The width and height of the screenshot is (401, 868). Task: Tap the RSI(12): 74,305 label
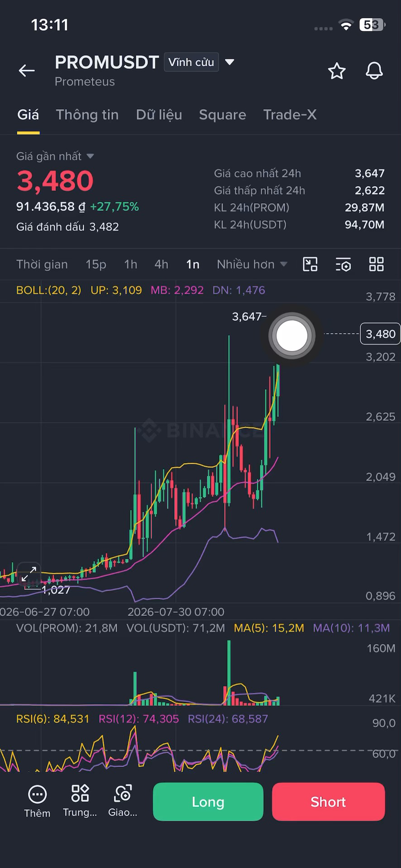pos(139,719)
